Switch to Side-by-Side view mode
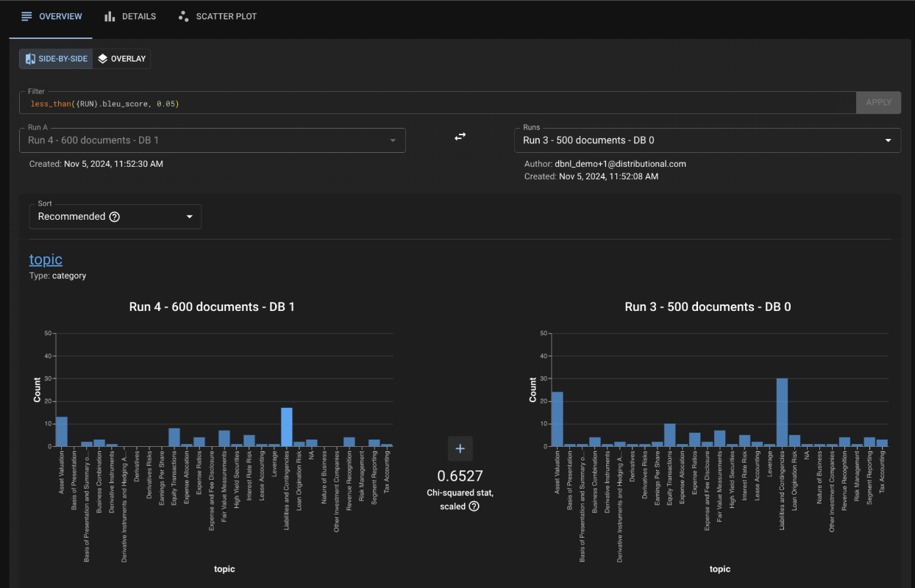Viewport: 915px width, 588px height. tap(56, 59)
